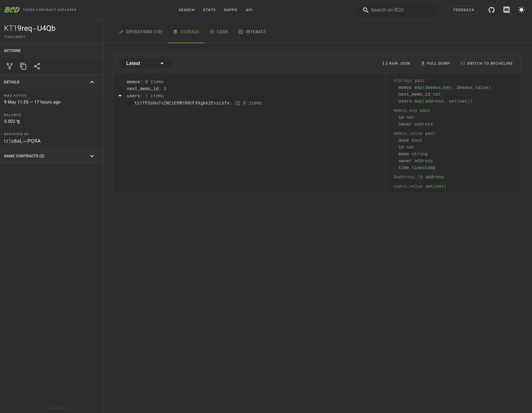Open the GitHub repository icon

click(492, 10)
